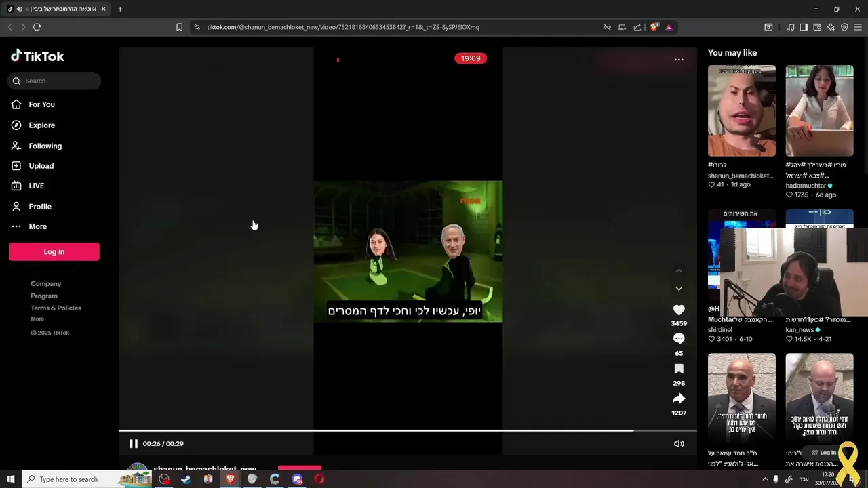Click the browser Back arrow
Screen dimensions: 868x488
[x=9, y=27]
